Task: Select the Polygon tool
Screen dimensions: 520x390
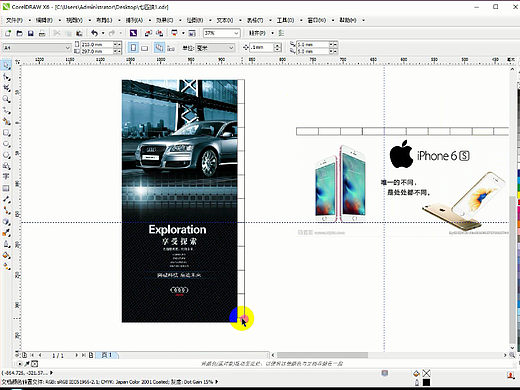Action: 6,155
